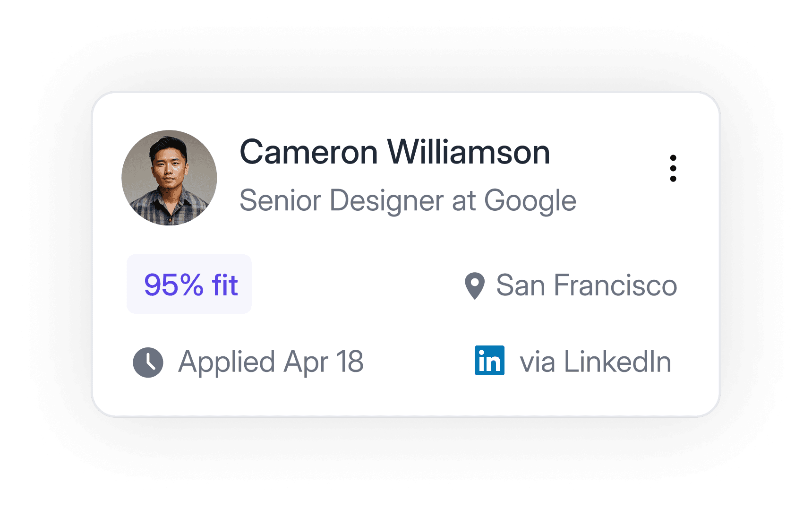
Task: Click the surname Williamson in the heading
Action: (x=469, y=152)
